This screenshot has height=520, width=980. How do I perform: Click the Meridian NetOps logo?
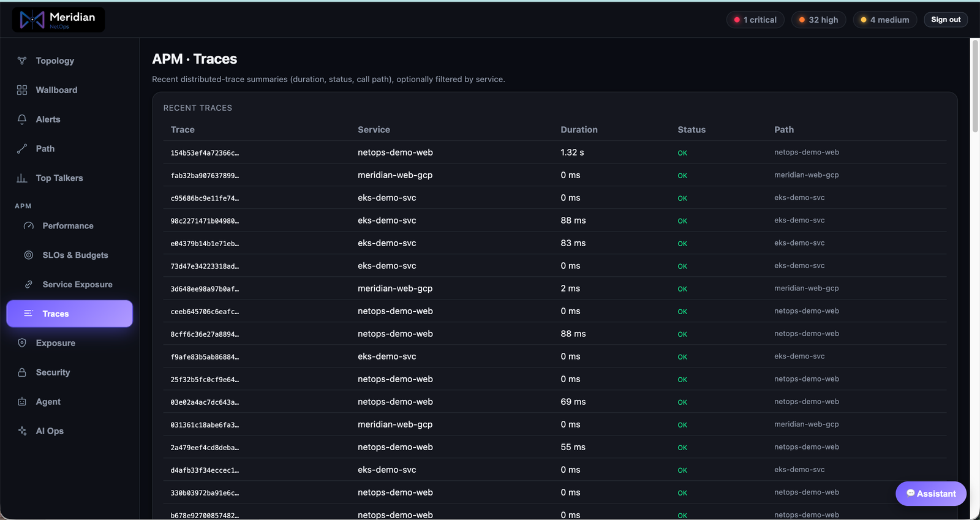58,20
